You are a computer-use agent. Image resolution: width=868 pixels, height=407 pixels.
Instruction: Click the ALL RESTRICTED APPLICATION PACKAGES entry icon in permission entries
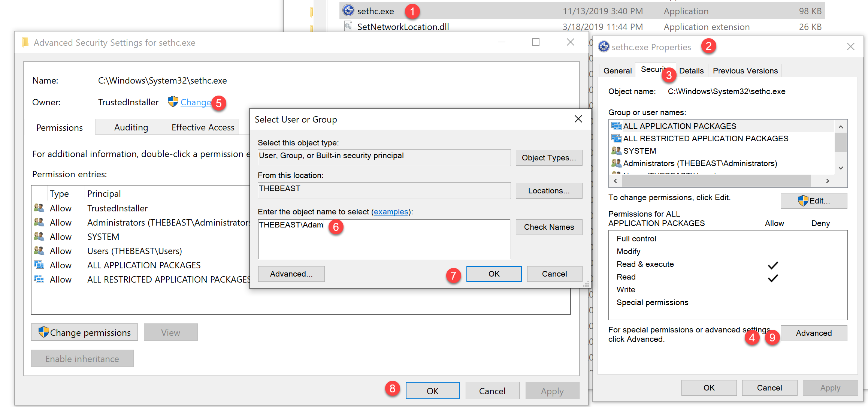click(39, 279)
